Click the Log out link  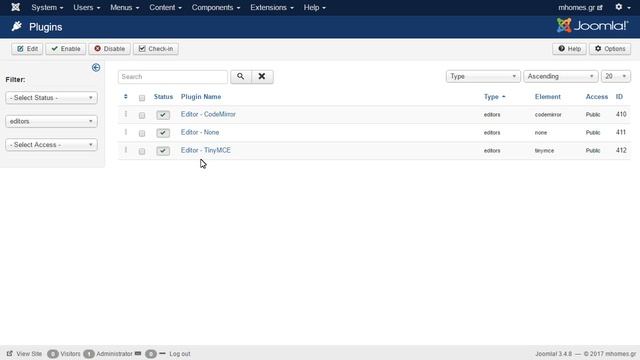[x=180, y=354]
